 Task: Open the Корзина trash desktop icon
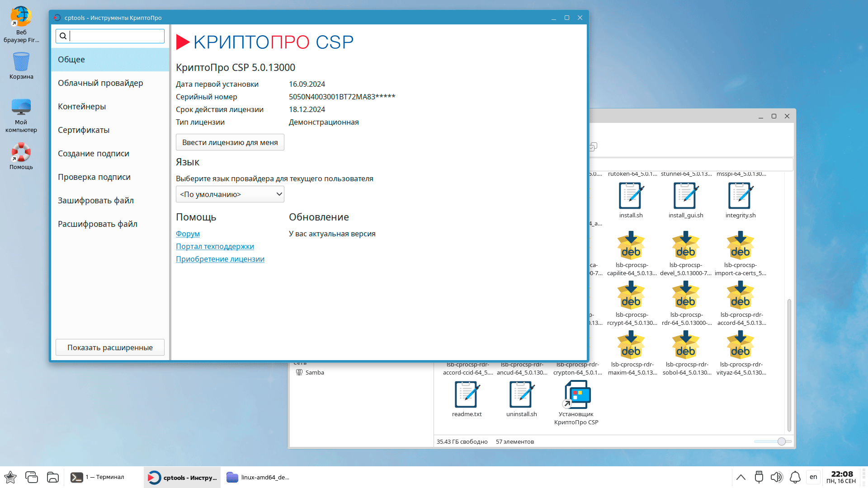pyautogui.click(x=21, y=62)
